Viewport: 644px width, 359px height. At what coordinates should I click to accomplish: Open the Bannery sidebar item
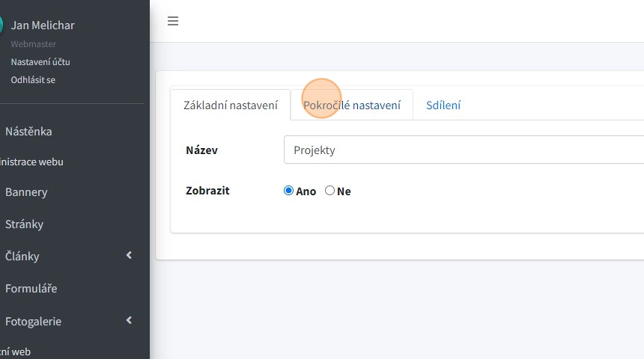[x=26, y=192]
